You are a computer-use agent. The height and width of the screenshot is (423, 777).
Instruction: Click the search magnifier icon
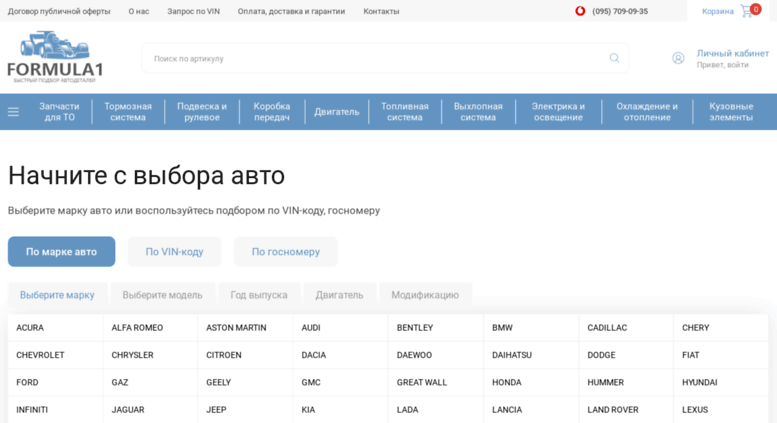pyautogui.click(x=614, y=58)
